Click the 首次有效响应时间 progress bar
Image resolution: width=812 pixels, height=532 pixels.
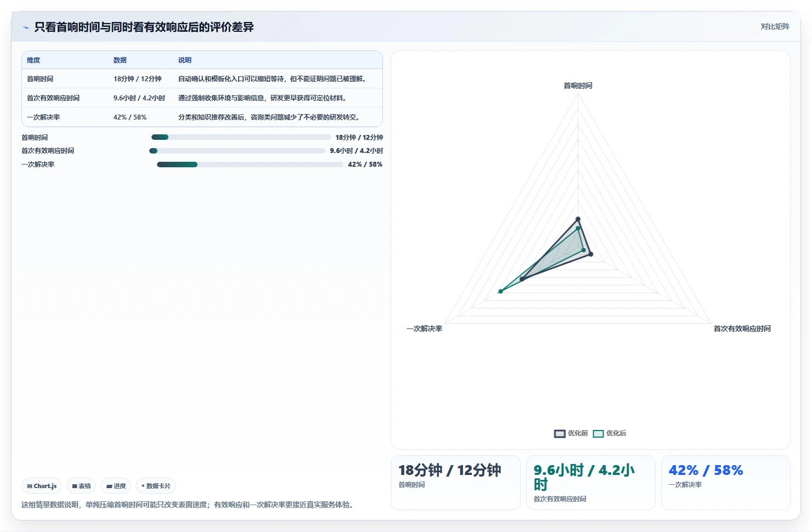(x=237, y=151)
